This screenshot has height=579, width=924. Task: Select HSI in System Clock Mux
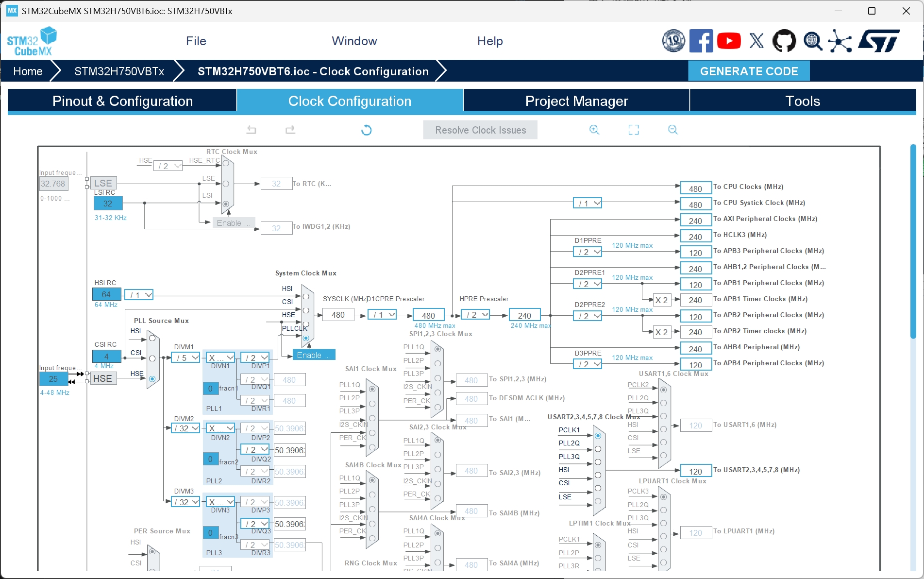pyautogui.click(x=306, y=296)
